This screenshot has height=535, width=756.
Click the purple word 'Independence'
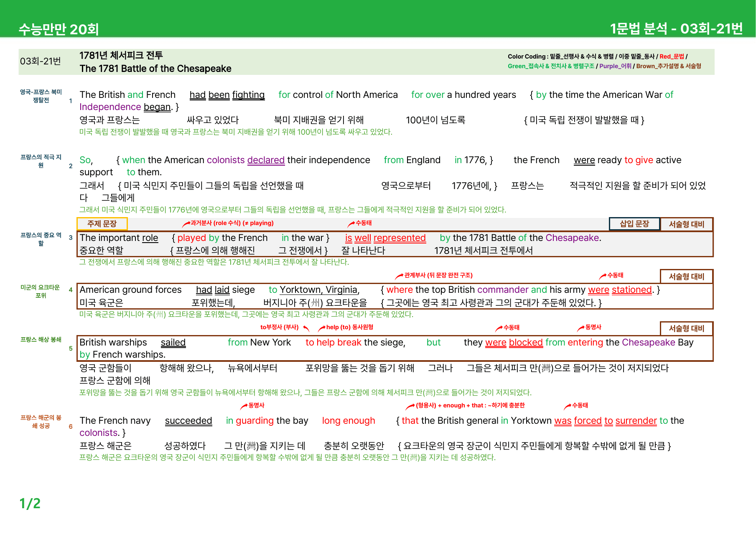[110, 107]
